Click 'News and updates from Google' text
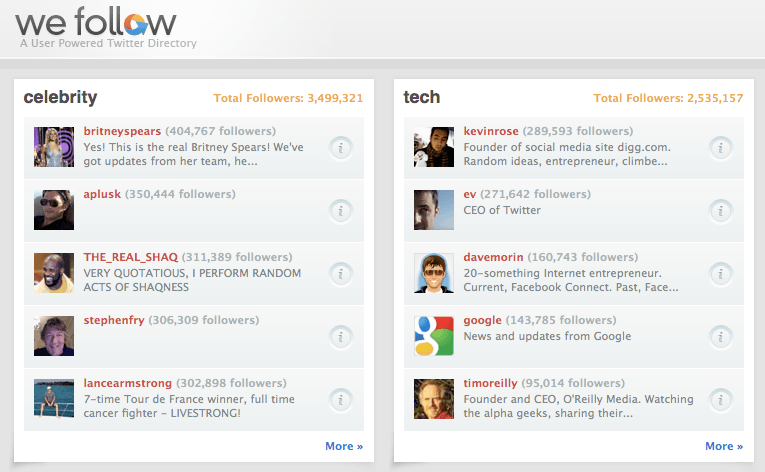 coord(547,336)
